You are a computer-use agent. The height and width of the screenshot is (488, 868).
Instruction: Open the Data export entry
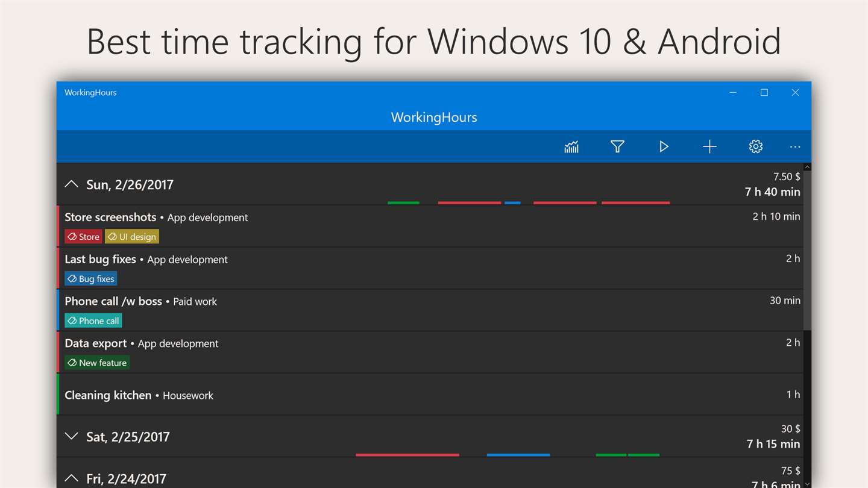click(x=430, y=352)
